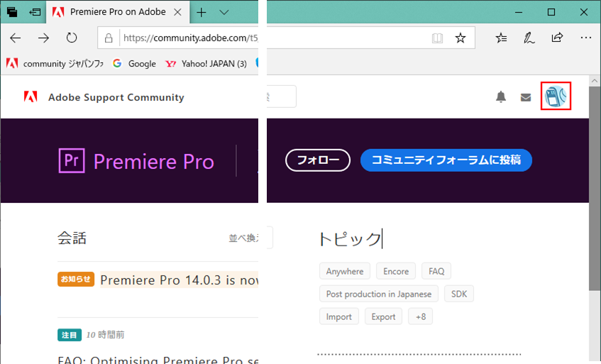Click the Adobe logo in header

[31, 96]
